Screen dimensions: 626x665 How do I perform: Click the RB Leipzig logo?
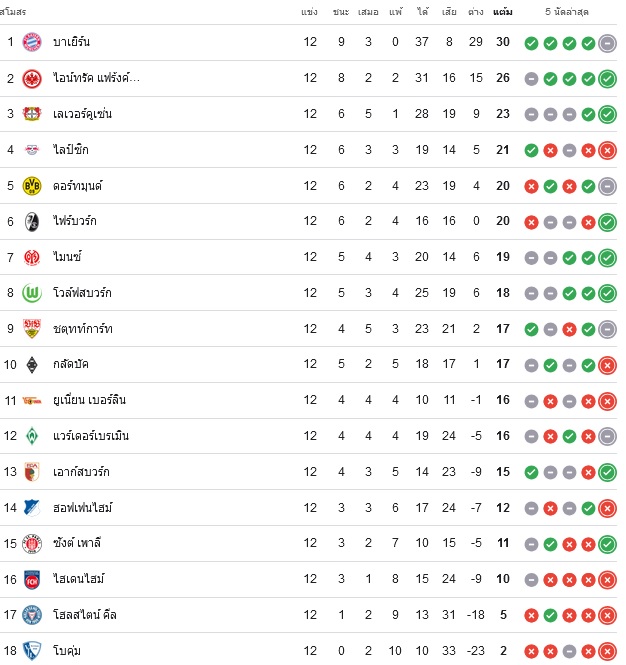point(32,150)
